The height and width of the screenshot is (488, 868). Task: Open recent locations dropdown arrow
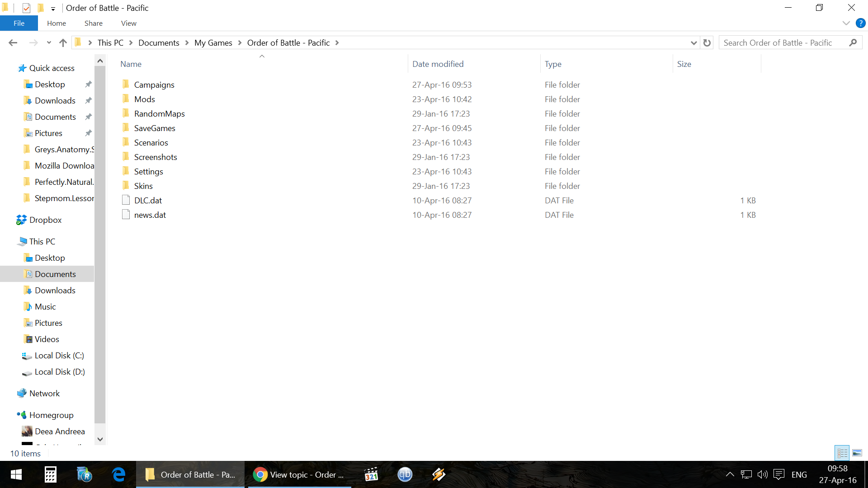point(49,42)
